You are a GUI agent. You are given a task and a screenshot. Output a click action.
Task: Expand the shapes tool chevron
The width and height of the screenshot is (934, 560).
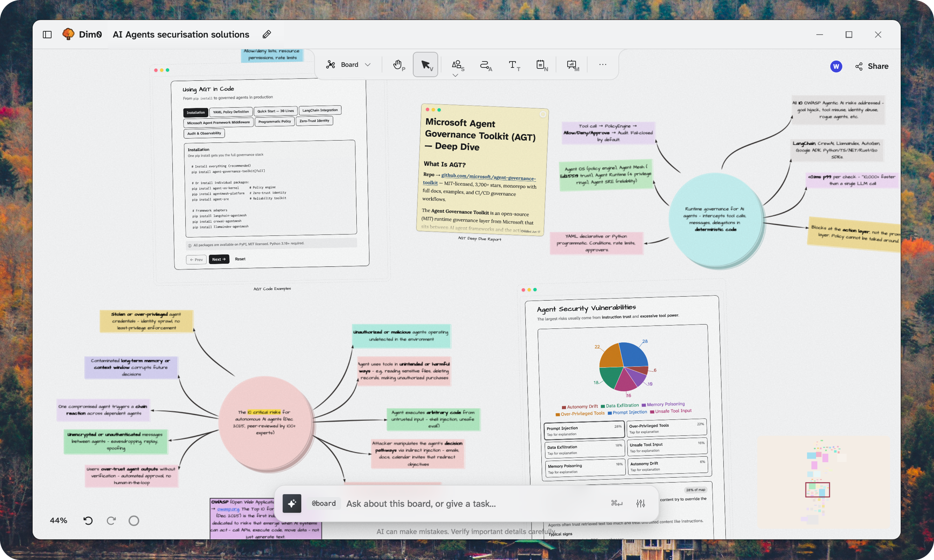(455, 75)
